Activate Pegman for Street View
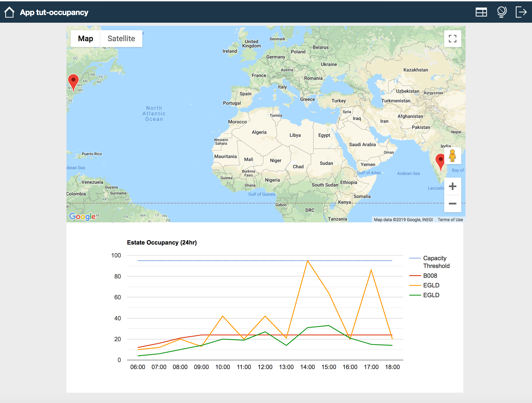The width and height of the screenshot is (532, 403). (x=453, y=156)
